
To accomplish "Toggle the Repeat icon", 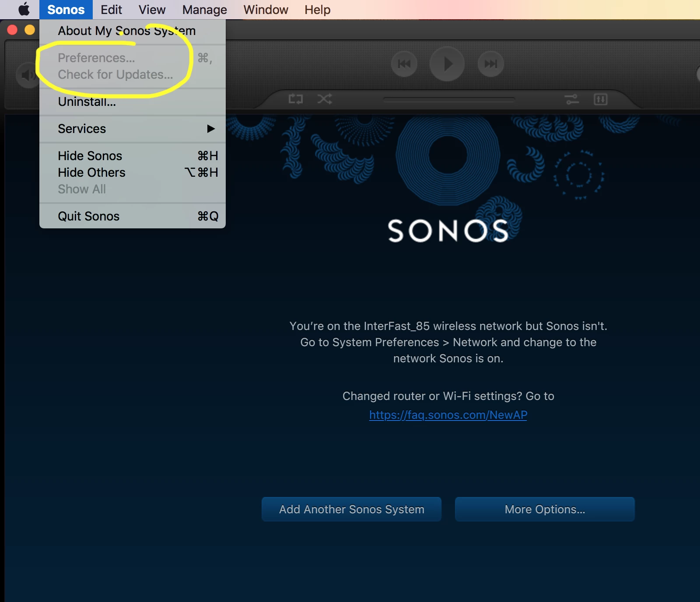I will coord(296,99).
